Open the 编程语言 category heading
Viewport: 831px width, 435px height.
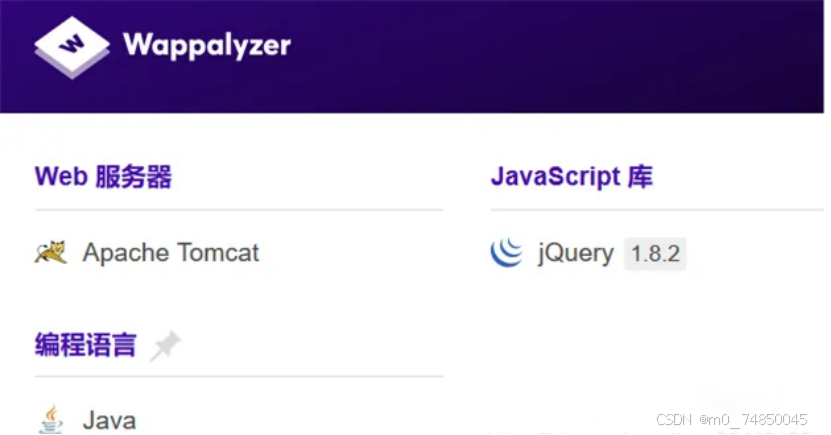pyautogui.click(x=86, y=344)
